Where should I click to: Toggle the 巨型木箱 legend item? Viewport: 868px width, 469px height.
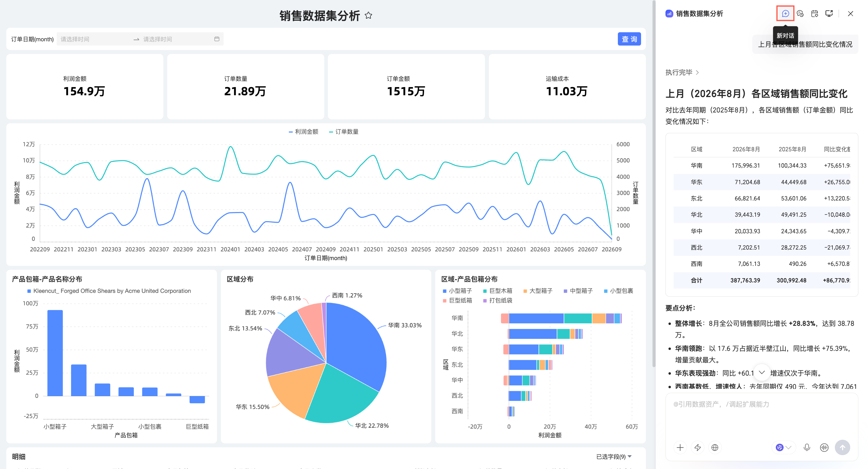[x=497, y=291]
